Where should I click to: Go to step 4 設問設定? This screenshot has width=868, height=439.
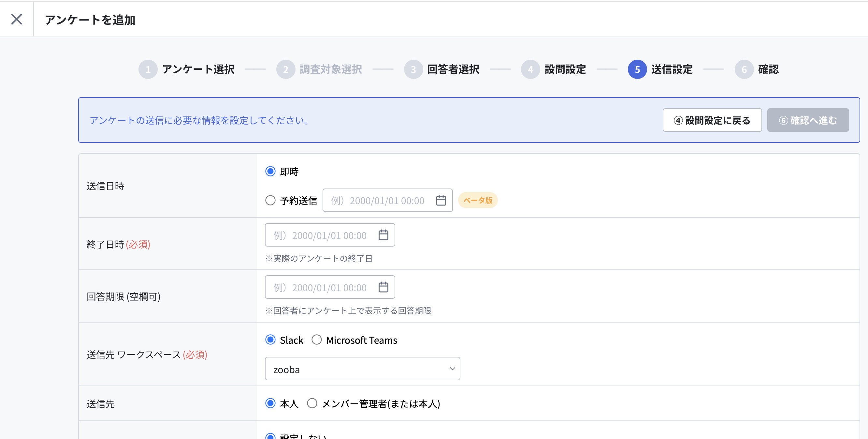[x=553, y=69]
